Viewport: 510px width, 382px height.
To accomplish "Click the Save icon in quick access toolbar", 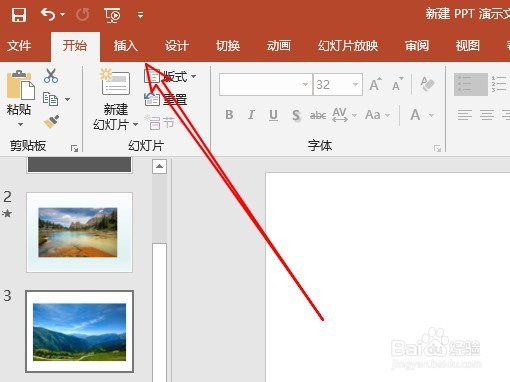I will pos(19,15).
